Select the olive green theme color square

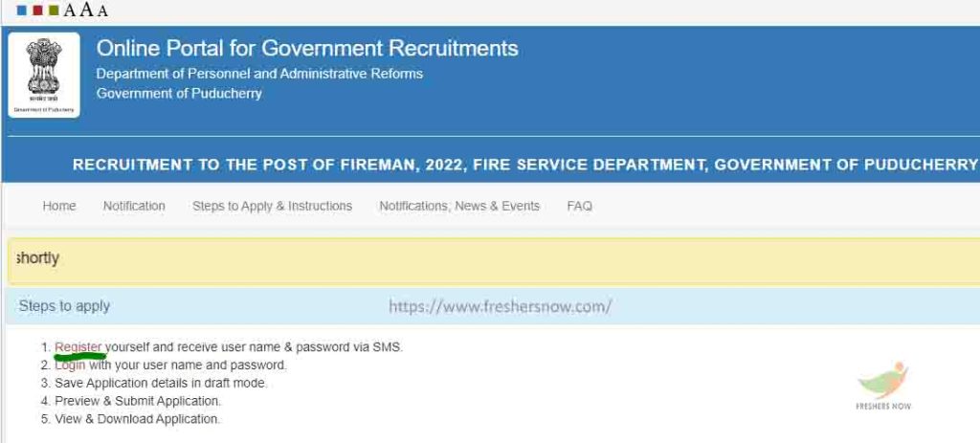pyautogui.click(x=54, y=11)
